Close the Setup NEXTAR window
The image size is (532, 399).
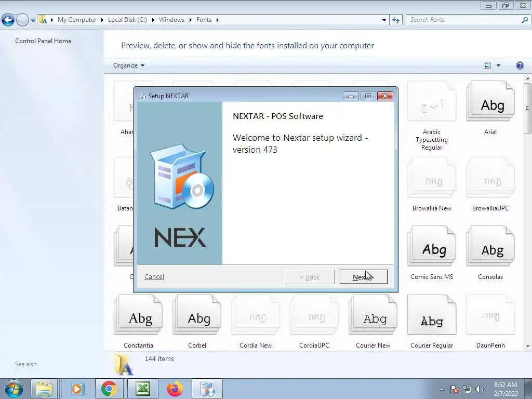385,96
